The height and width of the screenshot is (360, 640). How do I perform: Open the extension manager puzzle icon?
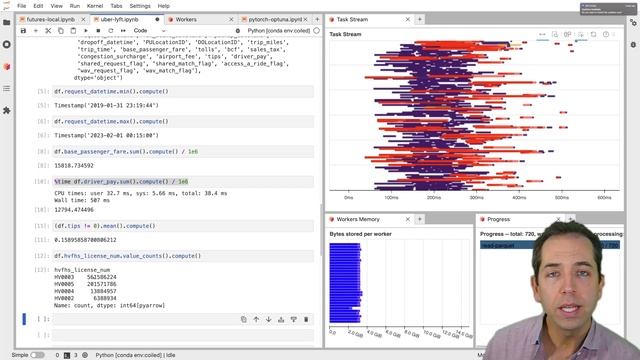click(7, 111)
